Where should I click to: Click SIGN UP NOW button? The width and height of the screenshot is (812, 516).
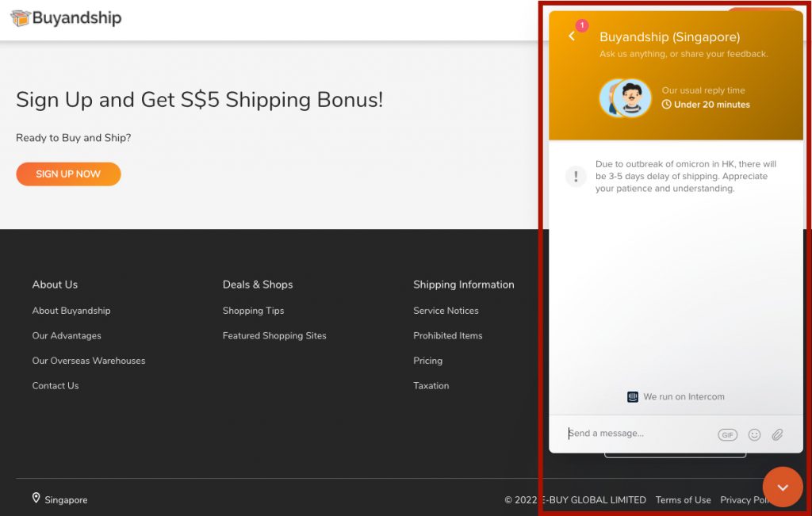[x=68, y=174]
